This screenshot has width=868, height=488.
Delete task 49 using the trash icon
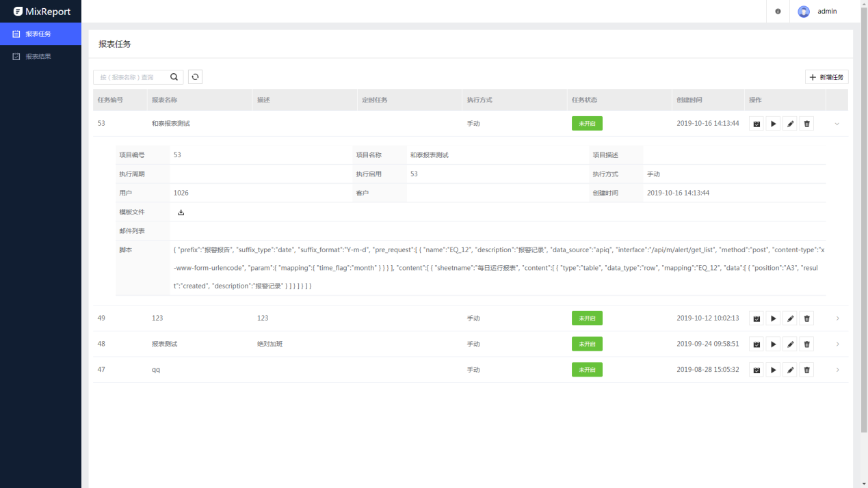pos(806,318)
